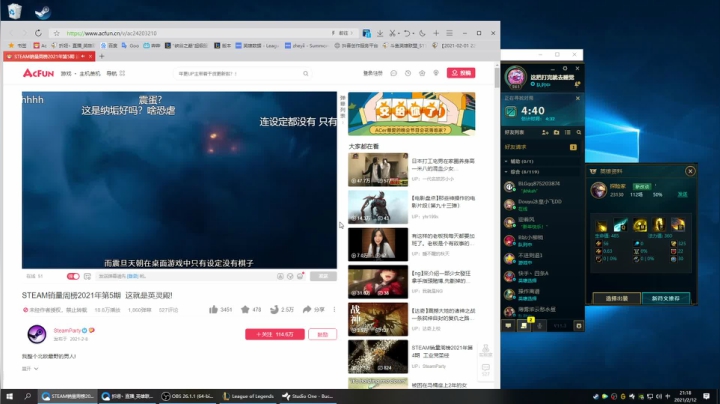This screenshot has width=720, height=404.
Task: Switch to OBS in the taskbar
Action: click(x=186, y=396)
